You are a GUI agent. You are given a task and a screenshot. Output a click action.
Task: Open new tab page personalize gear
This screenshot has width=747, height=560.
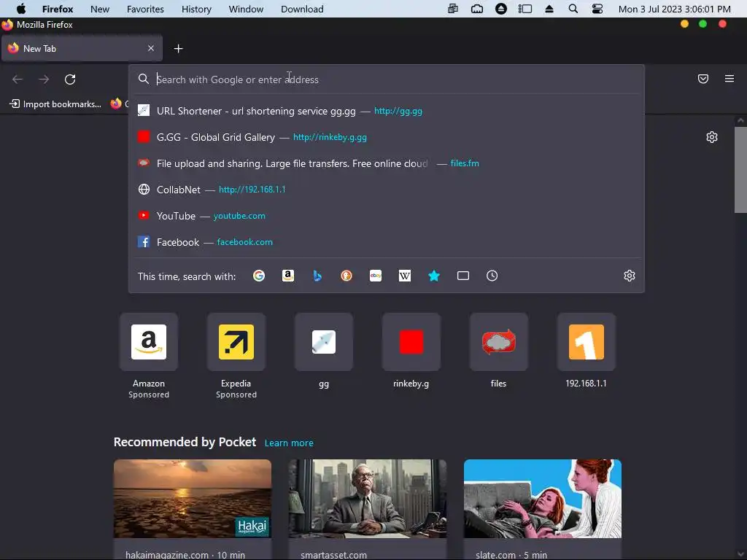pos(712,137)
